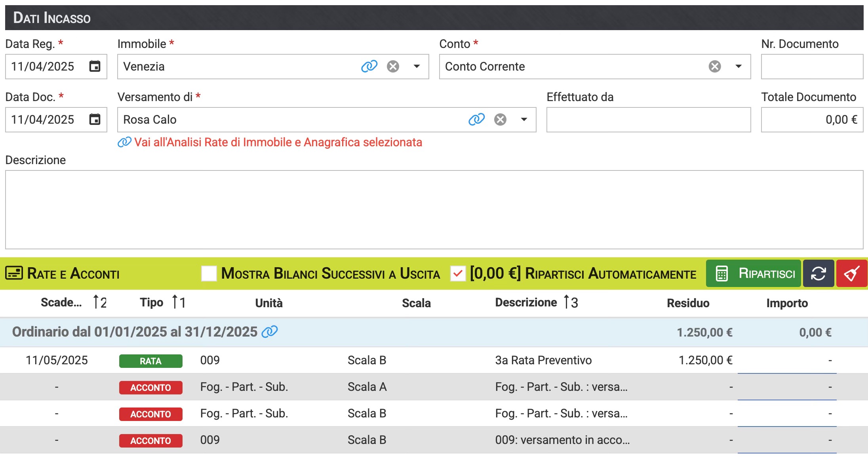Expand the Versamento di dropdown
The image size is (868, 463).
pyautogui.click(x=524, y=119)
